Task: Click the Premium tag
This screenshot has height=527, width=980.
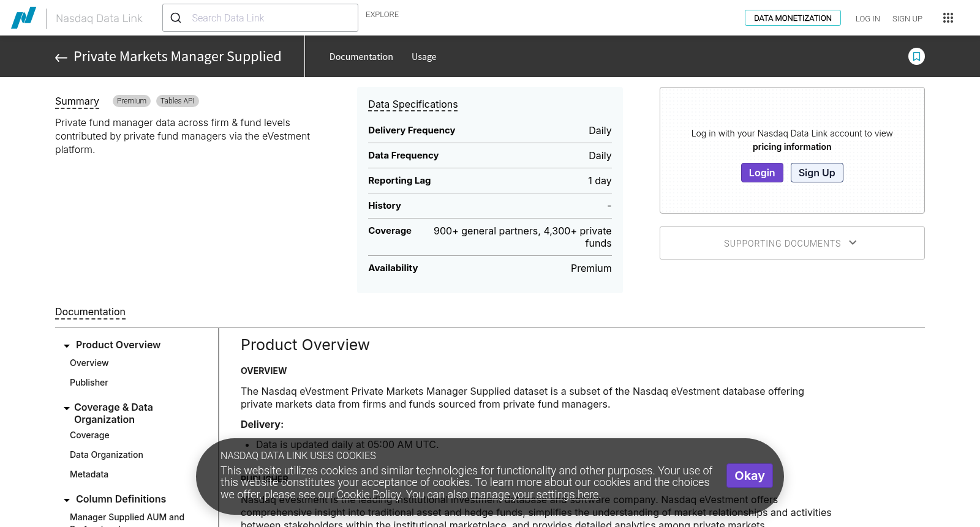Action: tap(132, 101)
